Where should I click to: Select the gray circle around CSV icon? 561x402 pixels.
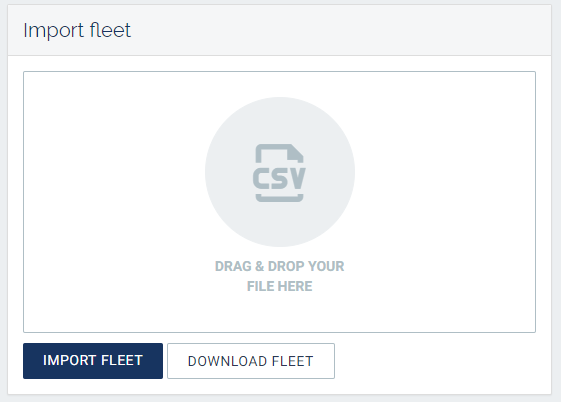click(x=280, y=172)
